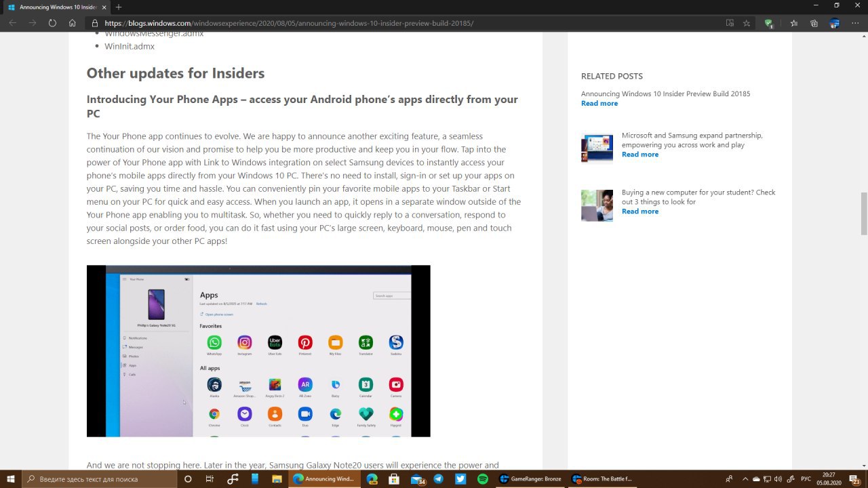Open Cortana from the taskbar
Screen dimensions: 868x488
coord(188,479)
